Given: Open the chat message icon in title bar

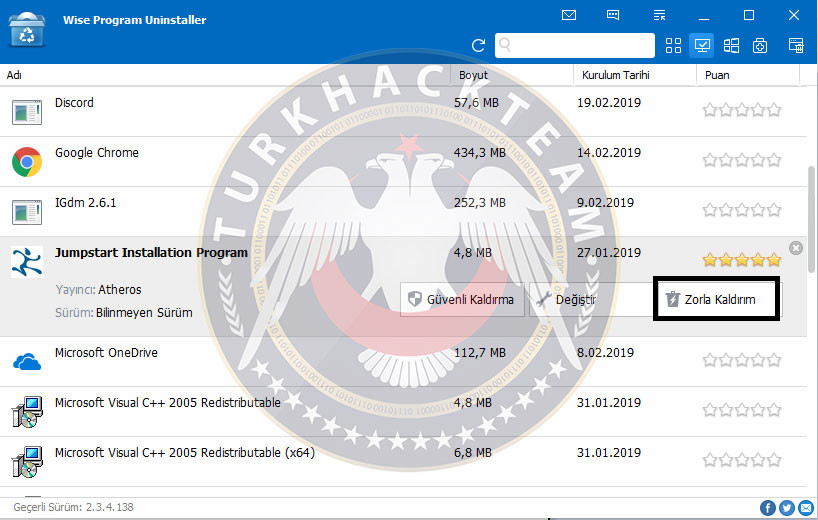Looking at the screenshot, I should click(x=613, y=15).
